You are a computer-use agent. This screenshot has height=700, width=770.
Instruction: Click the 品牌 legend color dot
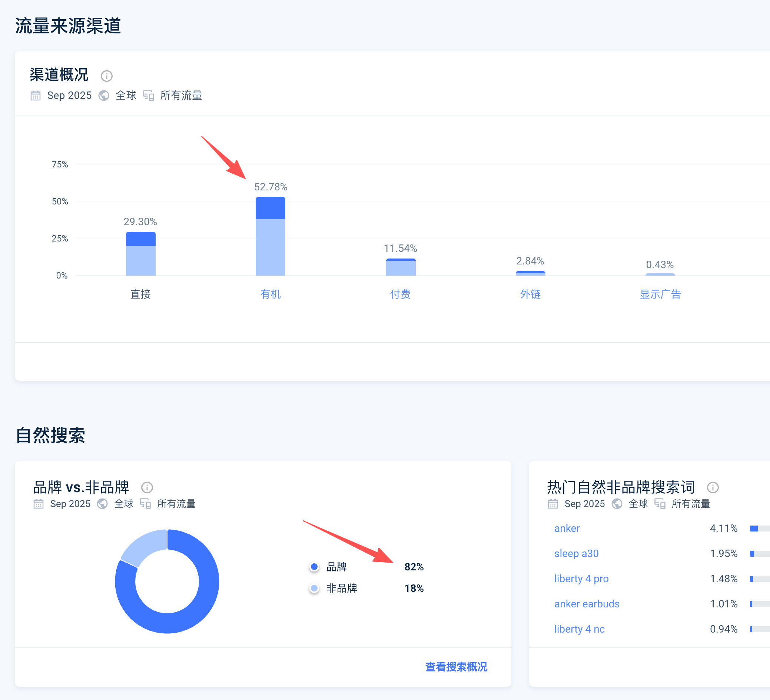coord(314,567)
